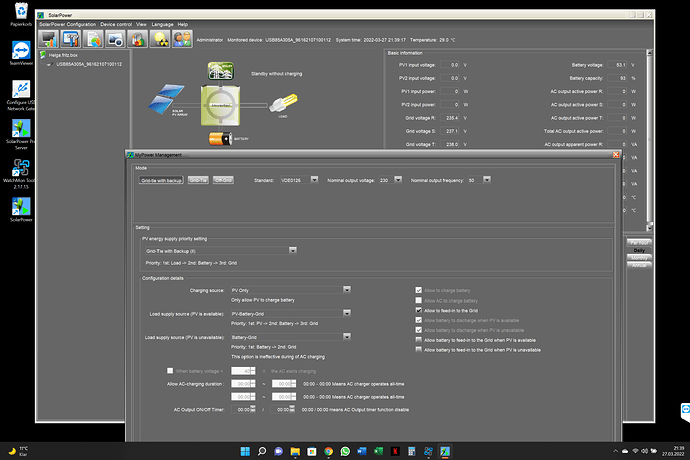The height and width of the screenshot is (460, 690).
Task: Open WhatsApp from the taskbar
Action: tap(345, 451)
